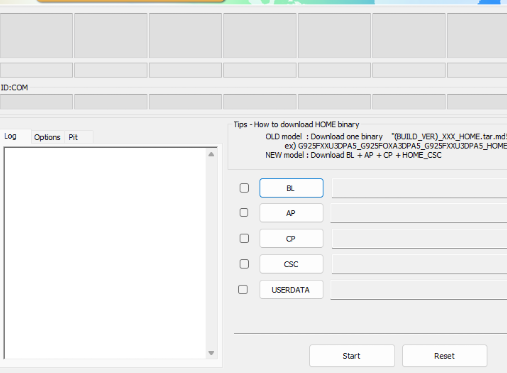Start the flashing process
The image size is (507, 373).
[x=352, y=356]
